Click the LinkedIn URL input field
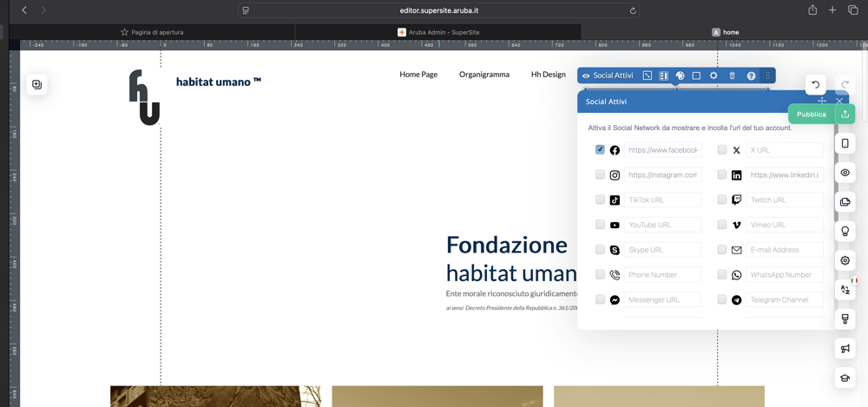The height and width of the screenshot is (407, 868). pos(785,175)
